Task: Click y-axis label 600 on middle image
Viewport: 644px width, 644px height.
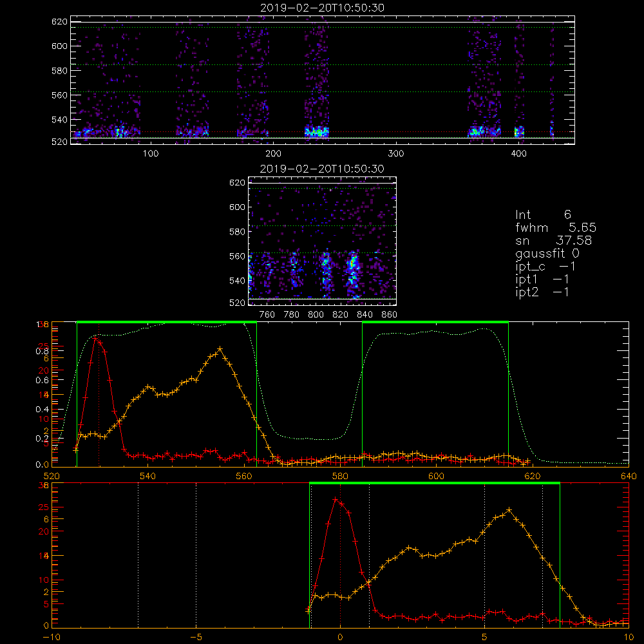Action: coord(237,207)
